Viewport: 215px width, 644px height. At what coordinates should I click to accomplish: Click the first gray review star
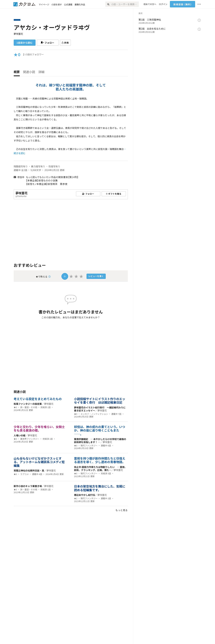71,276
